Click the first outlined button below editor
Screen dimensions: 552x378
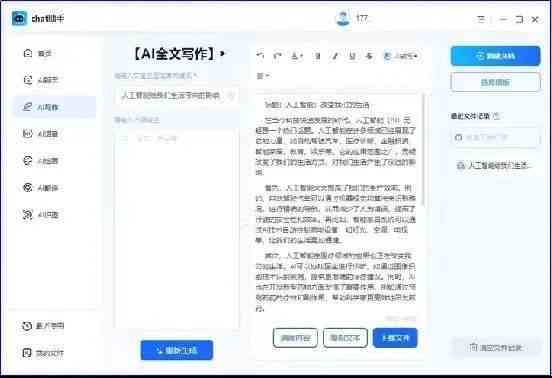click(x=295, y=338)
